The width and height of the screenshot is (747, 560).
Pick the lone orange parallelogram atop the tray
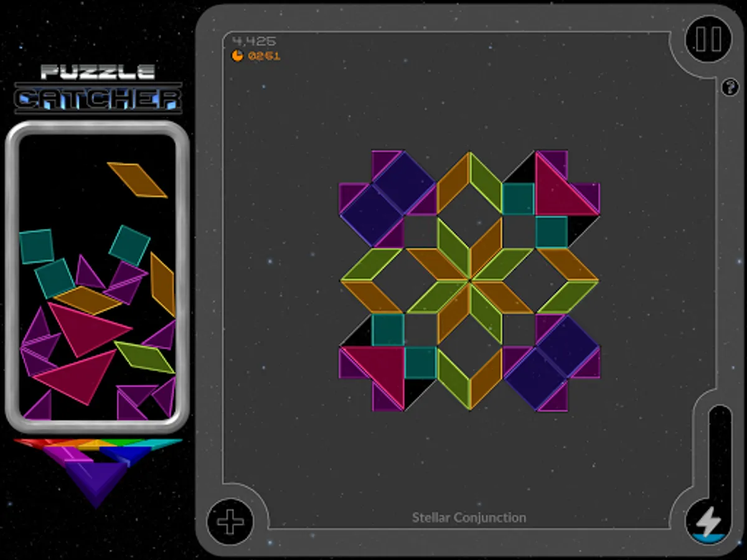coord(137,179)
